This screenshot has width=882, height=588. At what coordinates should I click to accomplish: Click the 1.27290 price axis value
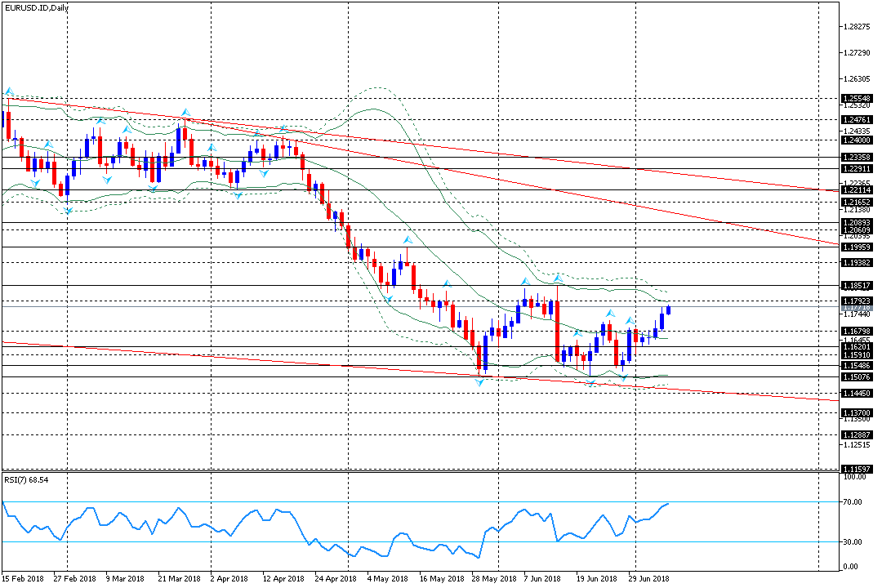(857, 53)
